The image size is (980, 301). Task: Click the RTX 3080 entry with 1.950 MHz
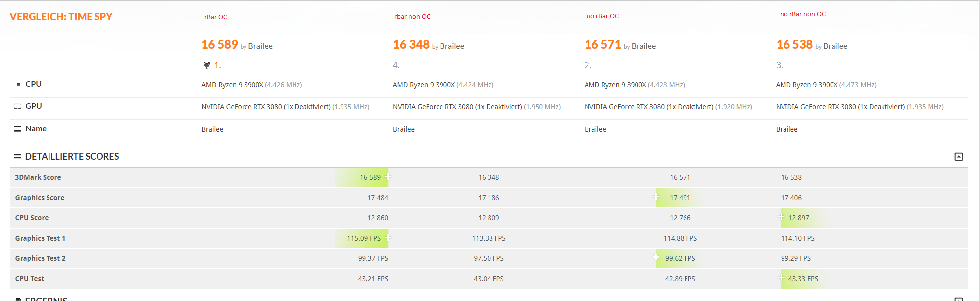tap(477, 107)
